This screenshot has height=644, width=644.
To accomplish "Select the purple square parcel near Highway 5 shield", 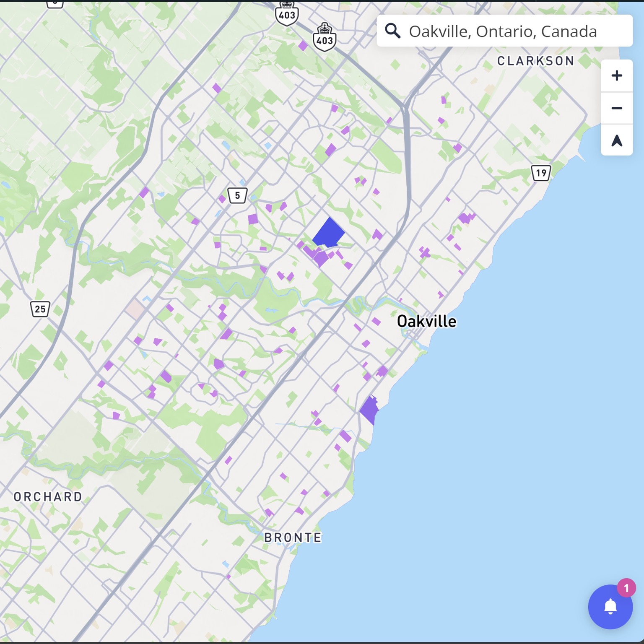I will click(x=253, y=219).
